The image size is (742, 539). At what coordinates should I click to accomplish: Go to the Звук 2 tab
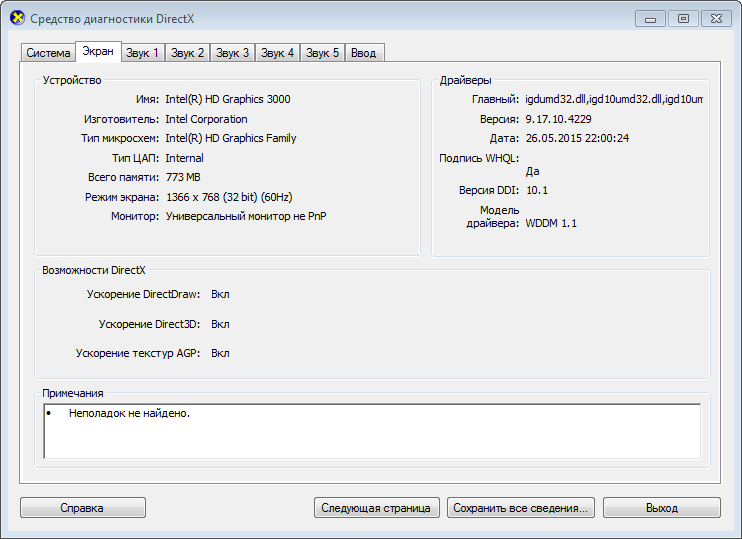click(187, 53)
